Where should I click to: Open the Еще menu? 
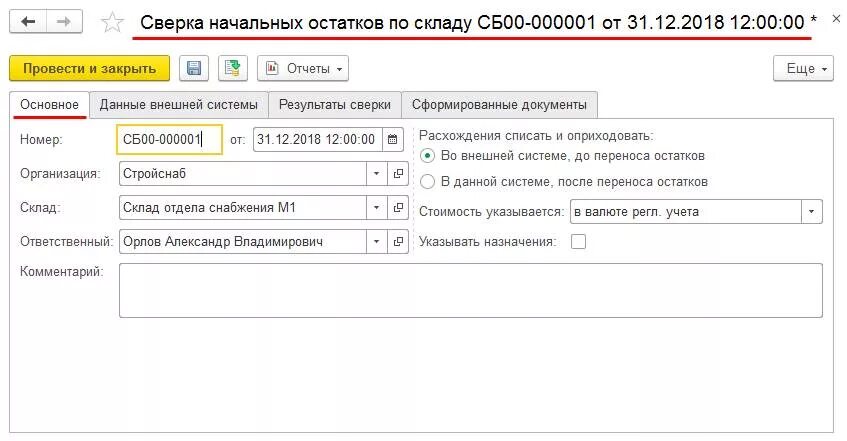point(803,68)
